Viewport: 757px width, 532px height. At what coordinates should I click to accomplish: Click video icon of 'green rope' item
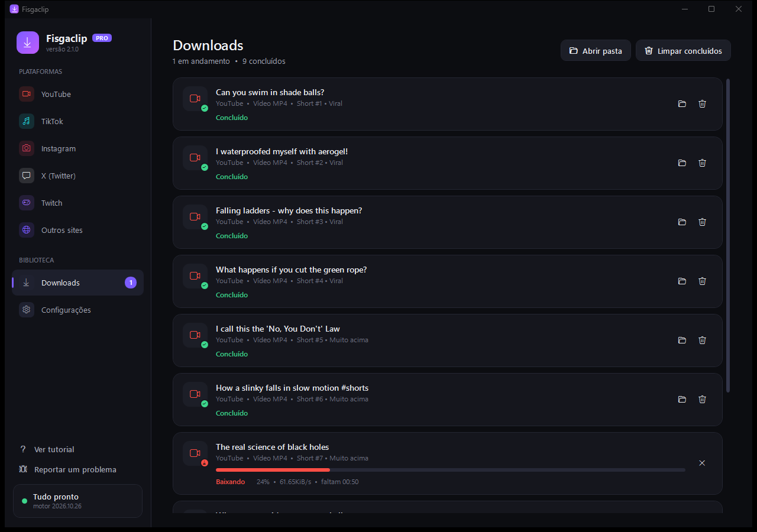point(195,276)
